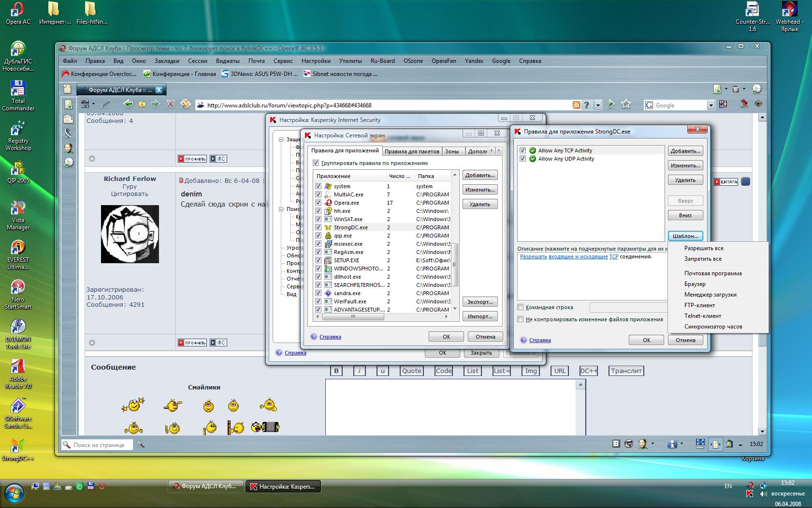Open the dropdown arrow next to trash icon
812x508 pixels.
pos(744,89)
